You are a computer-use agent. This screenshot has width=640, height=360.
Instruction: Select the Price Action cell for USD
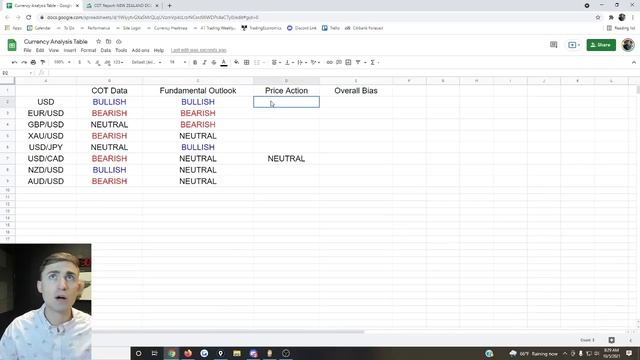(x=286, y=102)
